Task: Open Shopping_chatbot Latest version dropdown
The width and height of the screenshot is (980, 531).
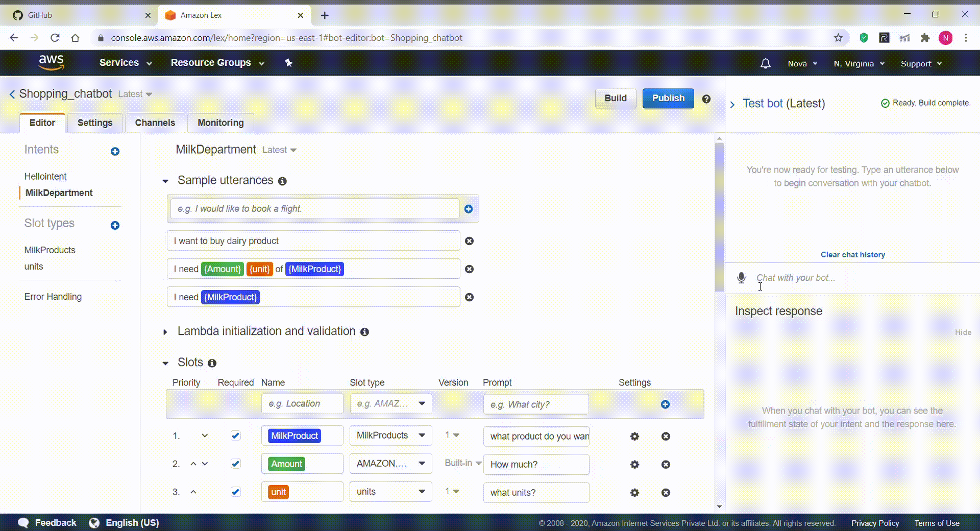Action: pyautogui.click(x=135, y=94)
